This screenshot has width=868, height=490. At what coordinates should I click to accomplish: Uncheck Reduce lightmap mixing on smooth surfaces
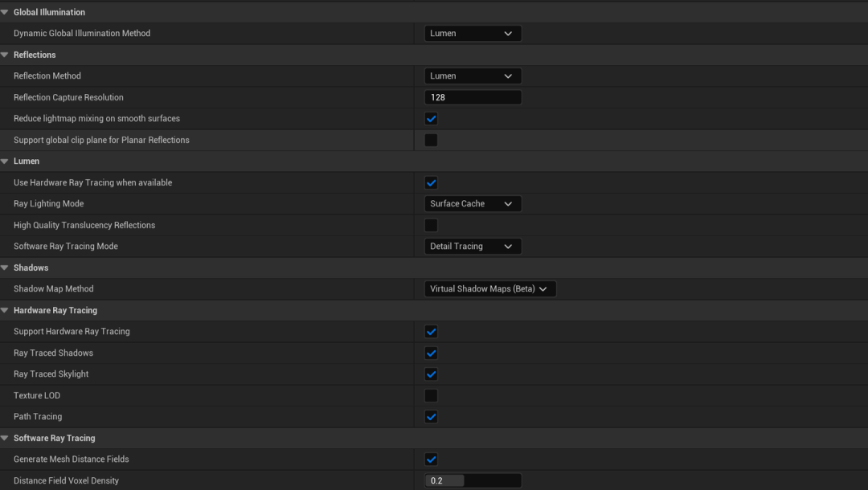[431, 118]
